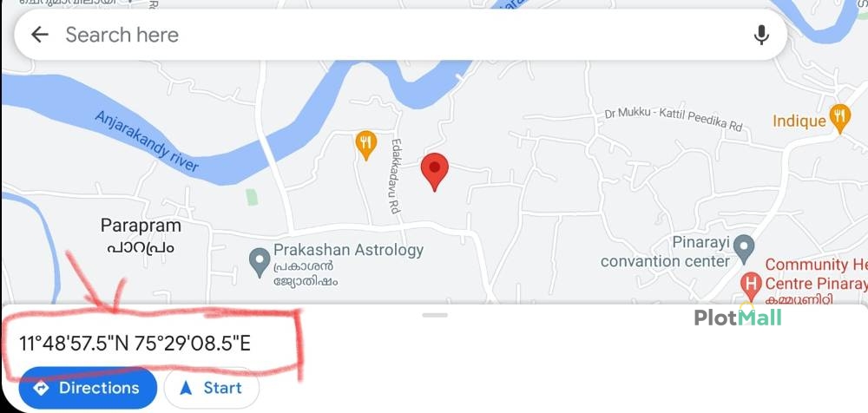
Task: Click the Dr Mukku - Kattil Peedika Rd label
Action: coord(674,120)
